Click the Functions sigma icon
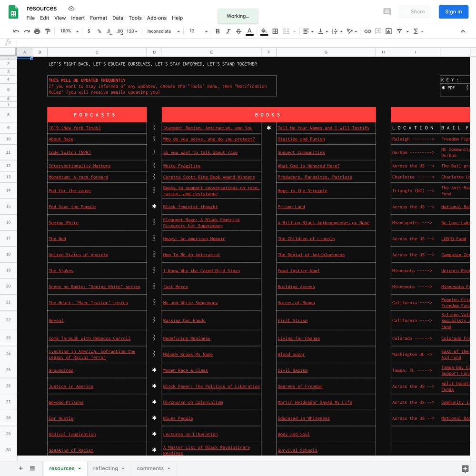Image resolution: width=476 pixels, height=476 pixels. [x=416, y=31]
